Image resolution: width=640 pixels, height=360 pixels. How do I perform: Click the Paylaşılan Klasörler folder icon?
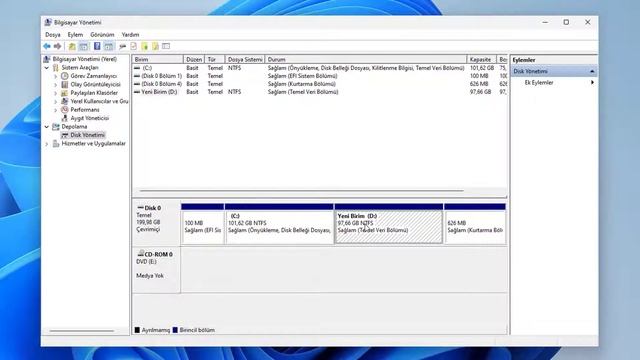click(64, 93)
